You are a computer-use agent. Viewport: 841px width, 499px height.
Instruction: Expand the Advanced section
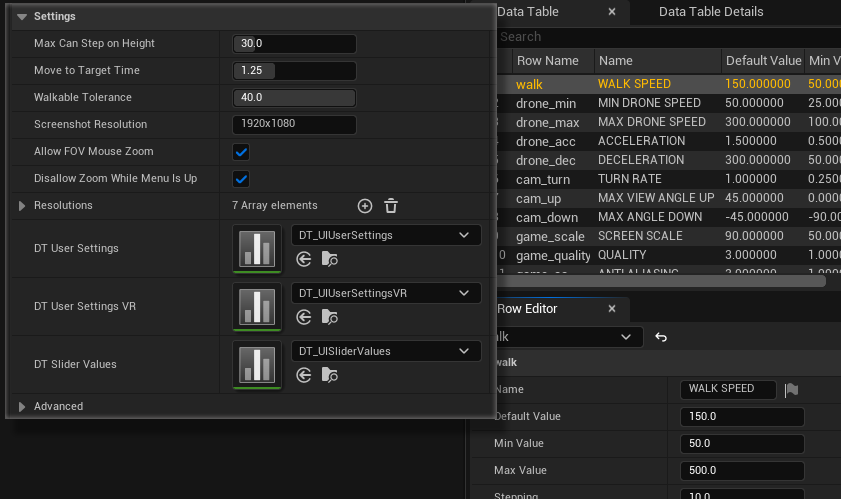click(22, 407)
